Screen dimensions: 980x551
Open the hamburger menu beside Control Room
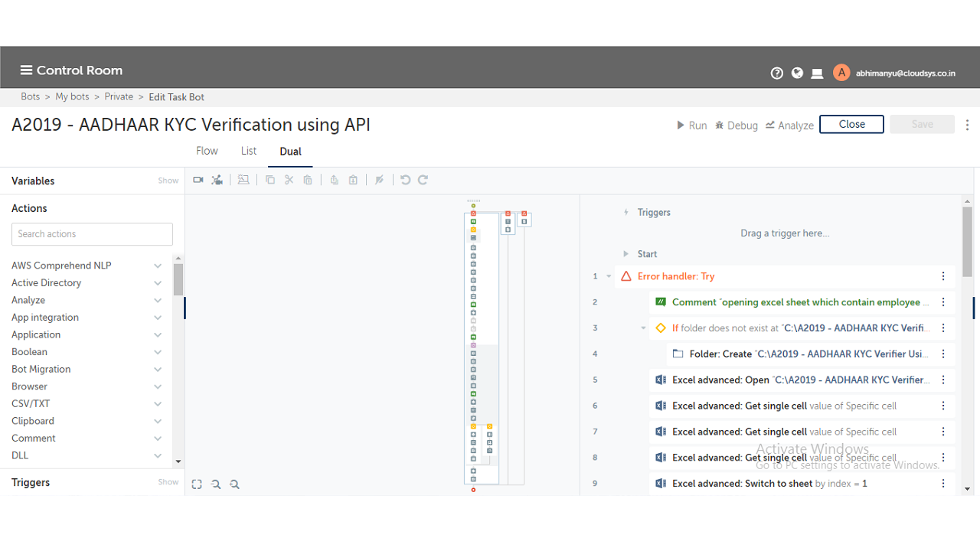(x=26, y=70)
